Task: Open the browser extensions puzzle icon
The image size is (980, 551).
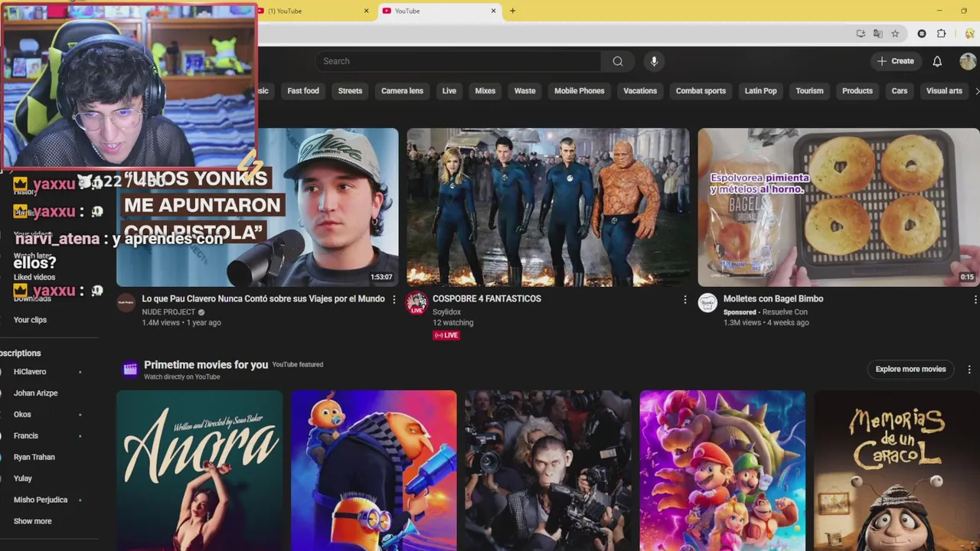Action: [942, 34]
